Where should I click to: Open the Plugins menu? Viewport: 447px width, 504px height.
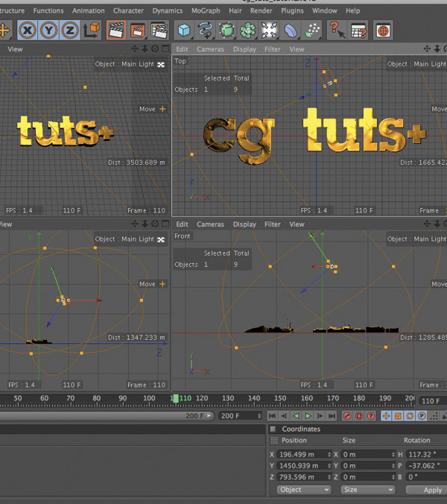292,10
